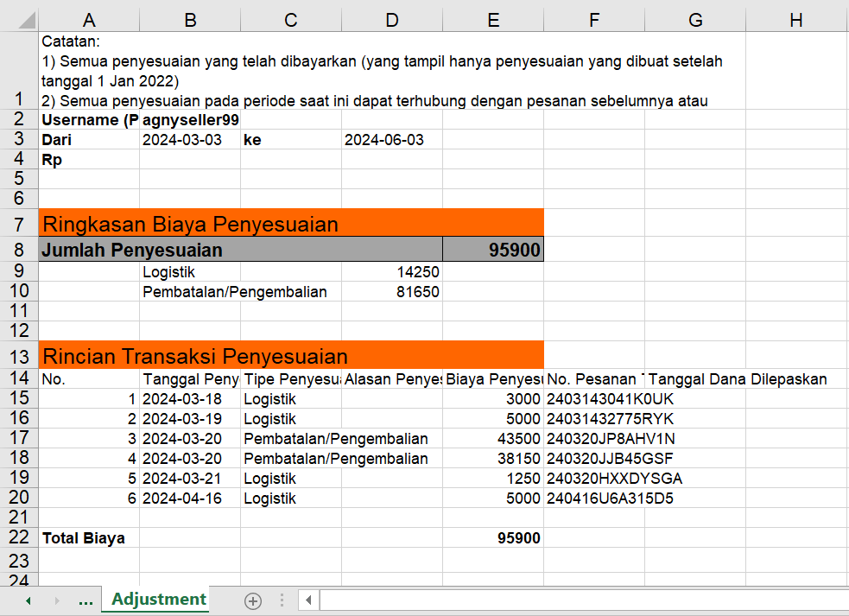Click the 'Dari' label cell

pyautogui.click(x=89, y=140)
